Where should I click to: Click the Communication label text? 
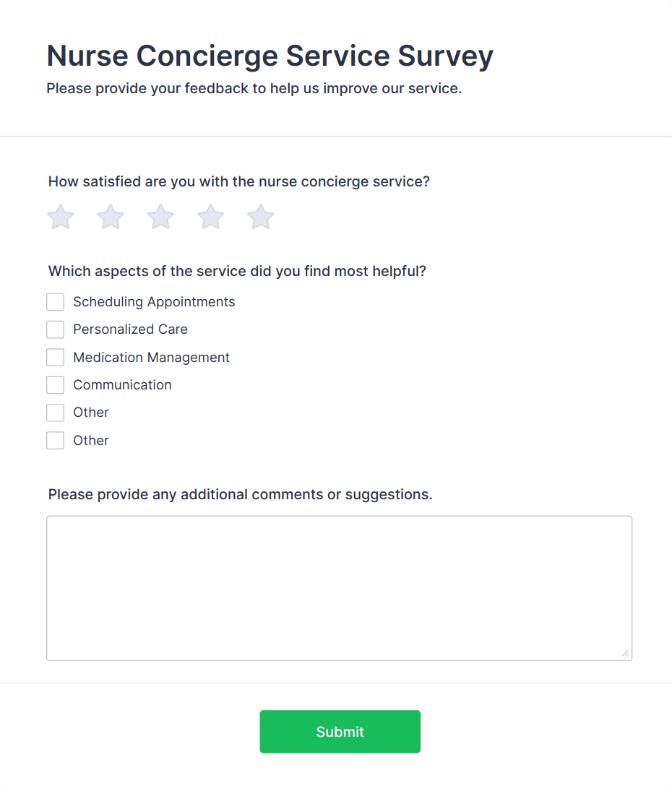(x=121, y=384)
